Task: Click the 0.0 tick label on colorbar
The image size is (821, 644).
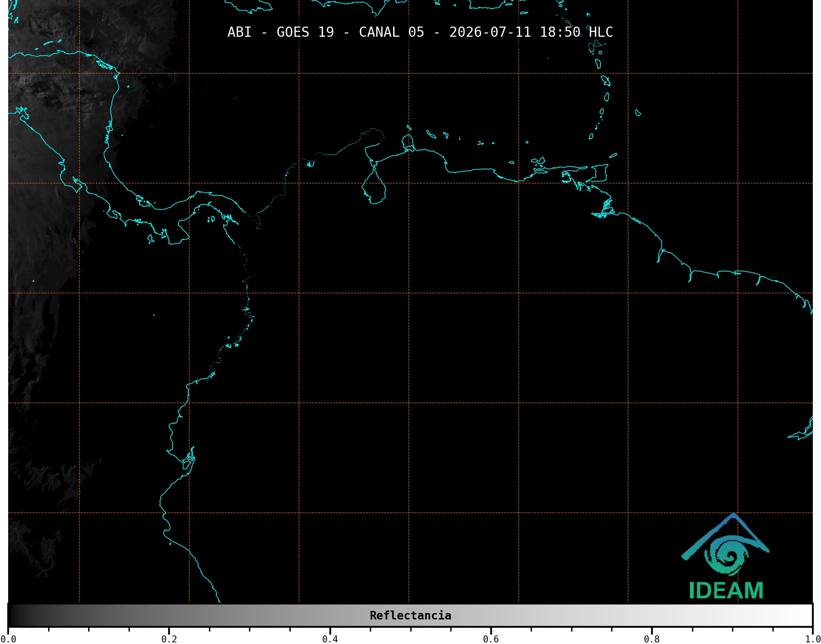Action: [x=8, y=639]
